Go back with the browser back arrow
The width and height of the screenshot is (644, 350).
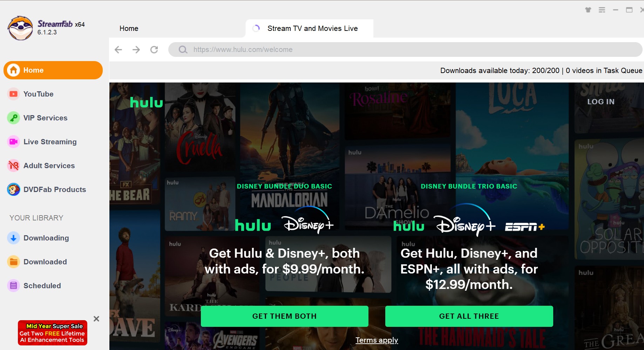coord(118,49)
